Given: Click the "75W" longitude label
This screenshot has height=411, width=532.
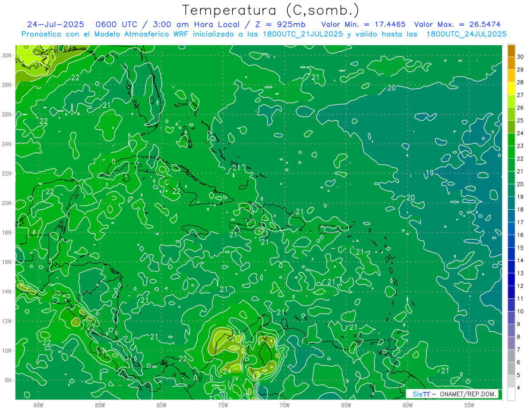Looking at the screenshot, I should pos(223,406).
